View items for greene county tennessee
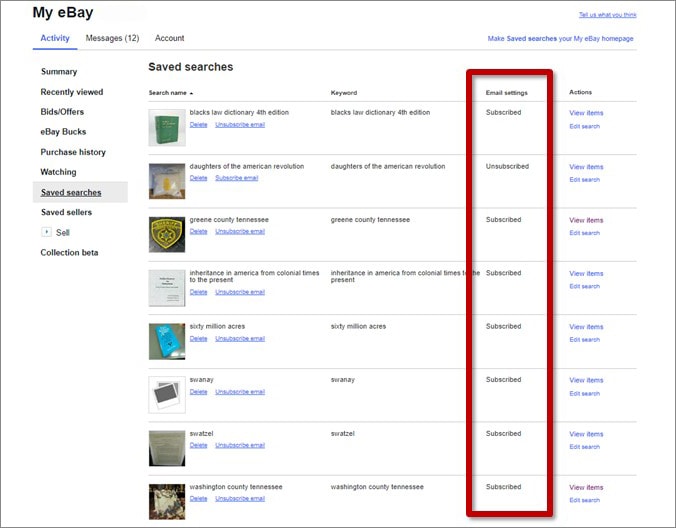 point(586,220)
